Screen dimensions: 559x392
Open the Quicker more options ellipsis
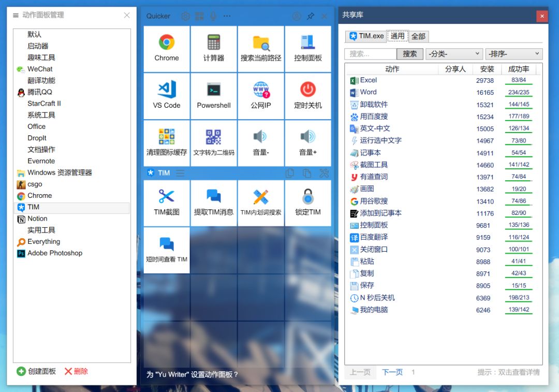pos(227,16)
